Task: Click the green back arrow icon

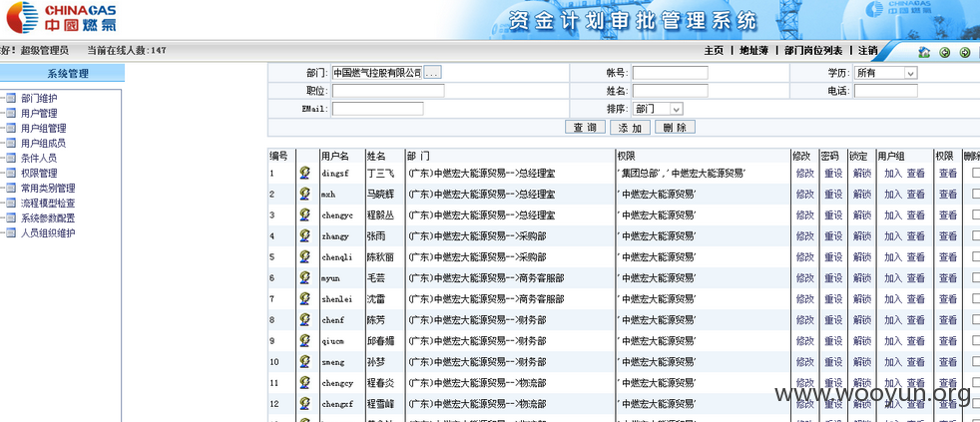Action: coord(945,53)
